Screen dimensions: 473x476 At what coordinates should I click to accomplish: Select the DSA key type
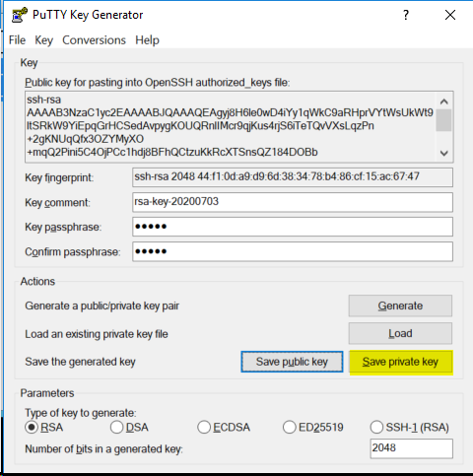[116, 427]
